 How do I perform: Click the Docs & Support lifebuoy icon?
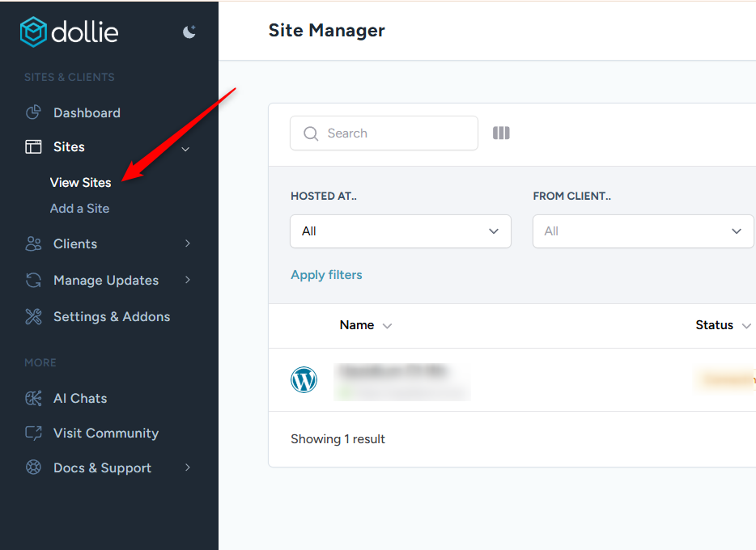pyautogui.click(x=33, y=468)
